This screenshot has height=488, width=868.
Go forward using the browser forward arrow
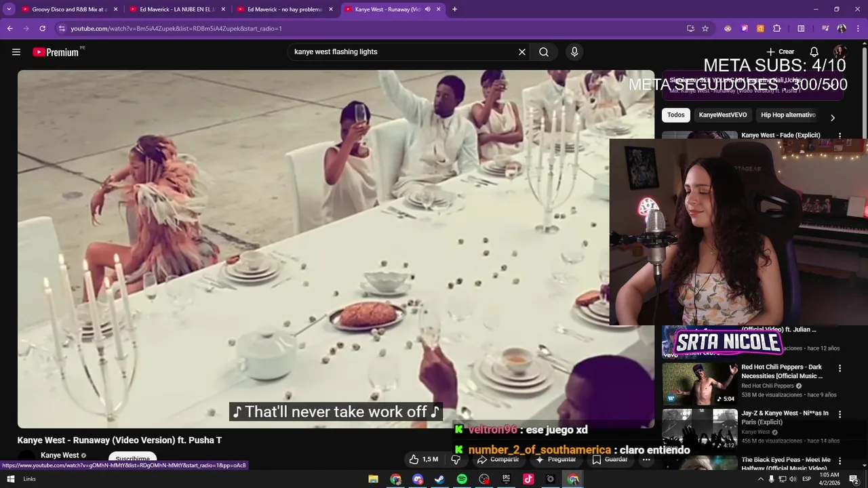pos(26,28)
